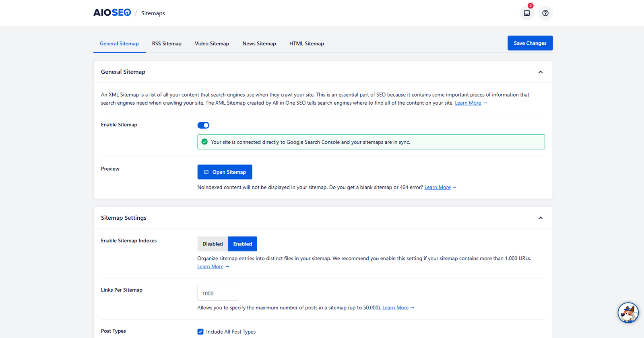Viewport: 644px width, 338px height.
Task: Click the green success checkmark icon
Action: [x=204, y=142]
